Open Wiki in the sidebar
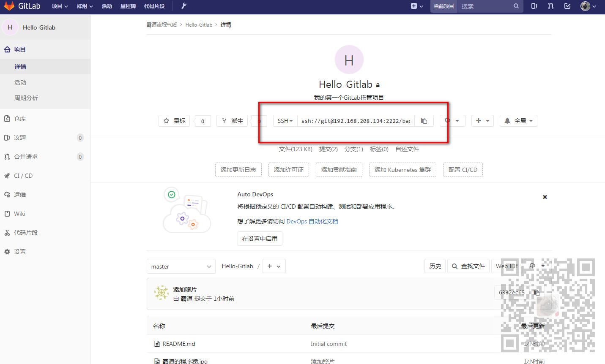605x364 pixels. point(45,214)
